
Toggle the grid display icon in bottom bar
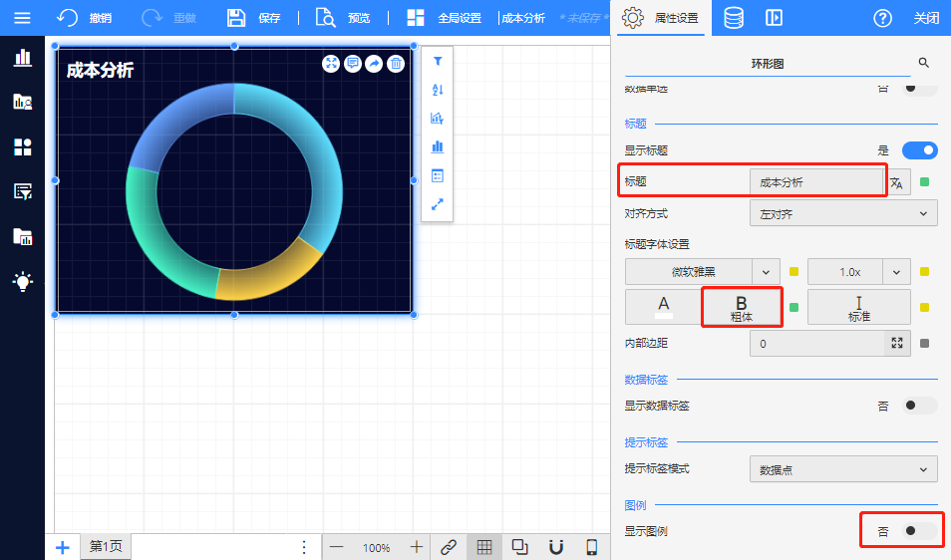[x=484, y=547]
